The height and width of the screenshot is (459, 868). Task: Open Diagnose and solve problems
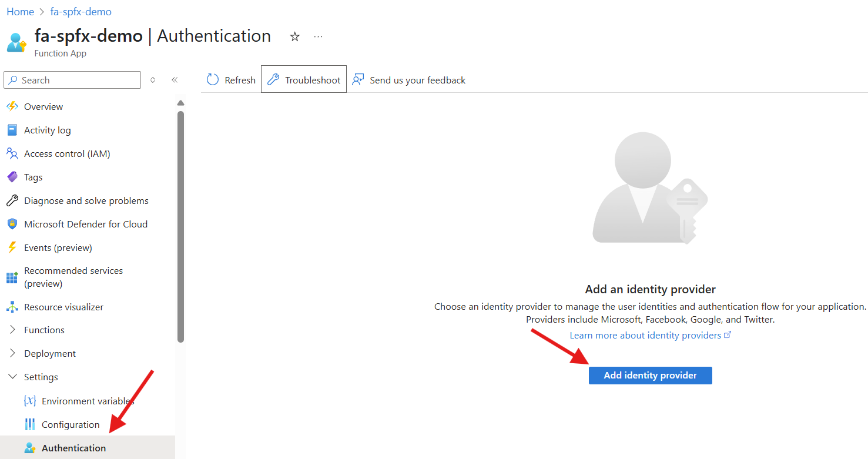(88, 200)
